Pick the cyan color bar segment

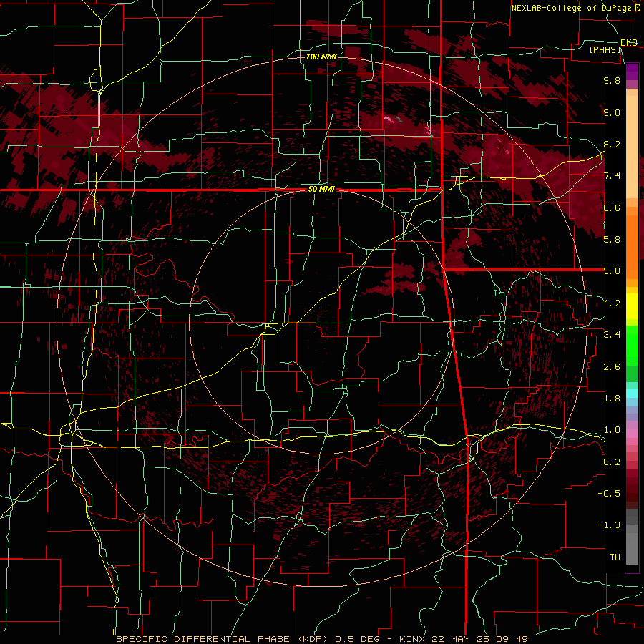click(x=632, y=394)
